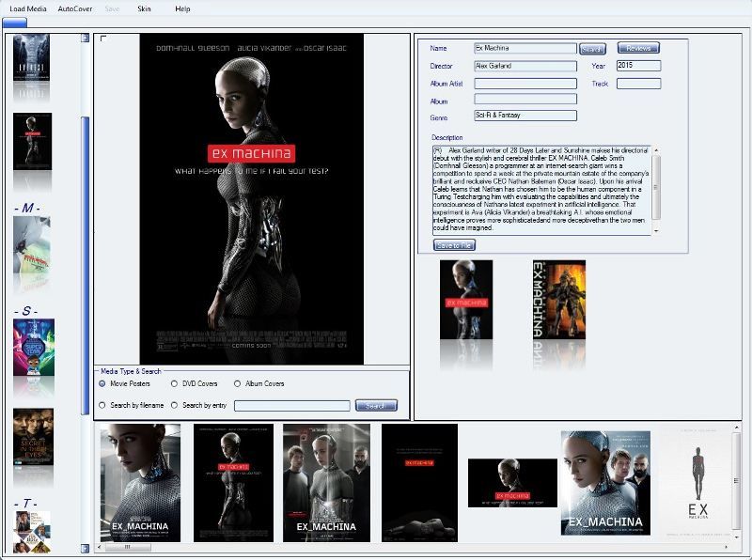
Task: Select the Movie Posters radio button
Action: pyautogui.click(x=102, y=383)
